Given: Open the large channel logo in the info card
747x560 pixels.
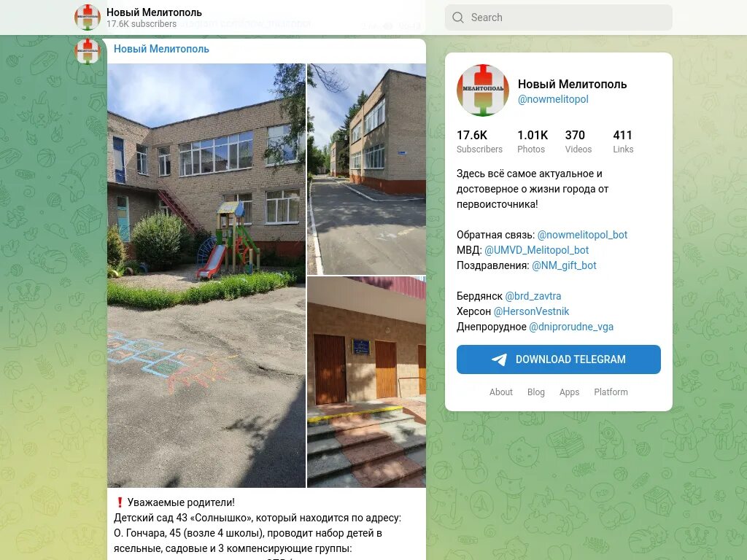Looking at the screenshot, I should point(483,90).
